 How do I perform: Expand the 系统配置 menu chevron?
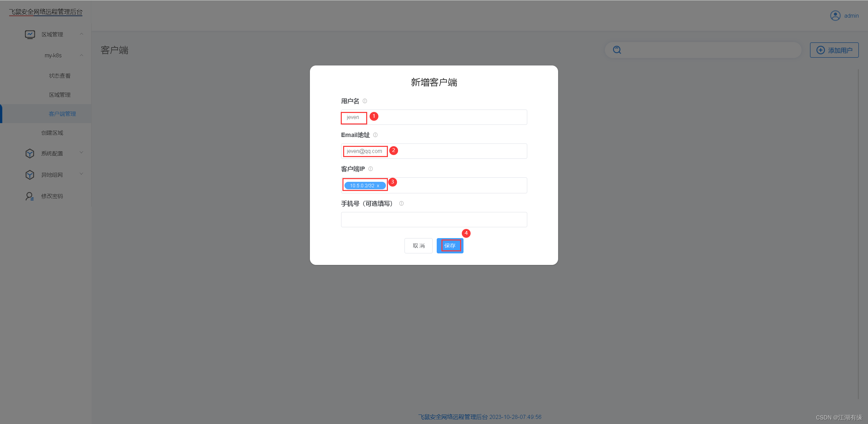[81, 153]
